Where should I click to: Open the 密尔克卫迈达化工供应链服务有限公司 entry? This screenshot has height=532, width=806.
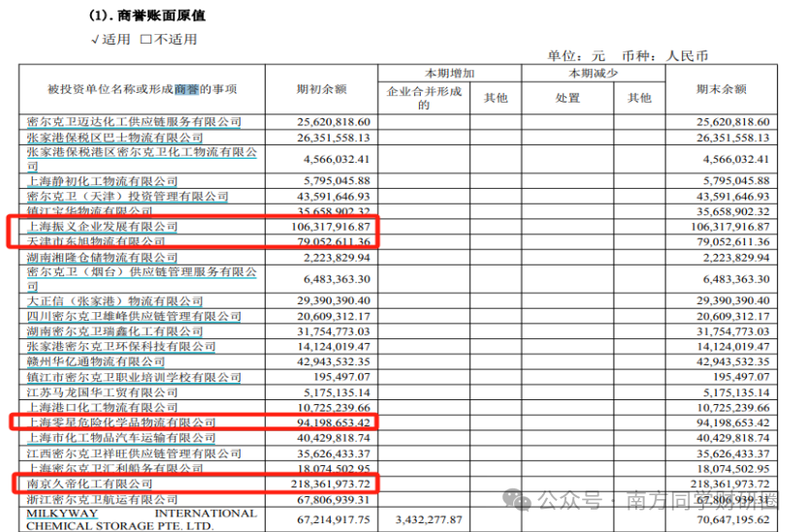(134, 122)
